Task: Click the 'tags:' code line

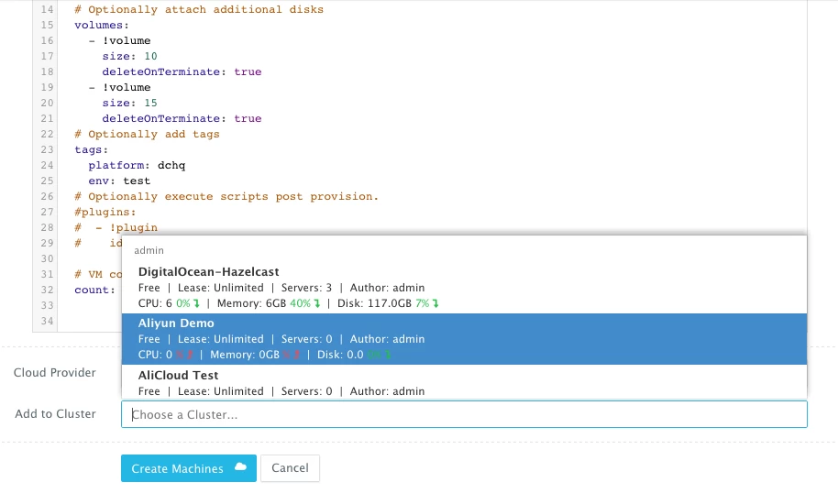Action: (x=92, y=149)
